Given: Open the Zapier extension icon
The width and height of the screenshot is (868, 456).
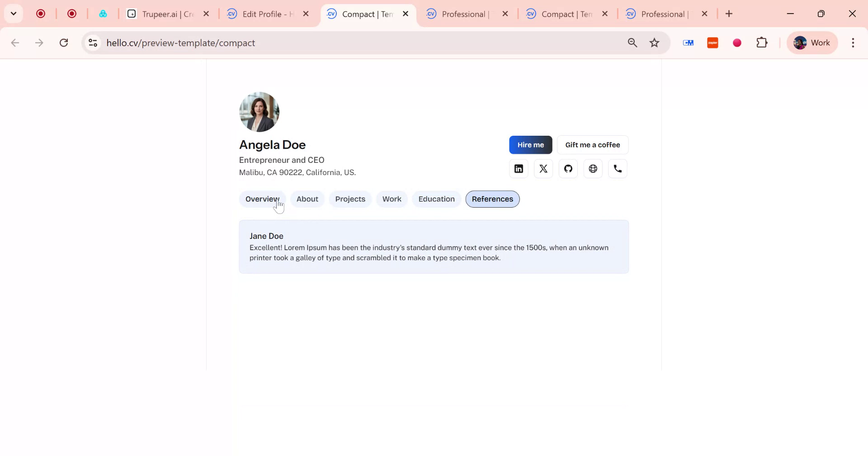Looking at the screenshot, I should tap(712, 43).
